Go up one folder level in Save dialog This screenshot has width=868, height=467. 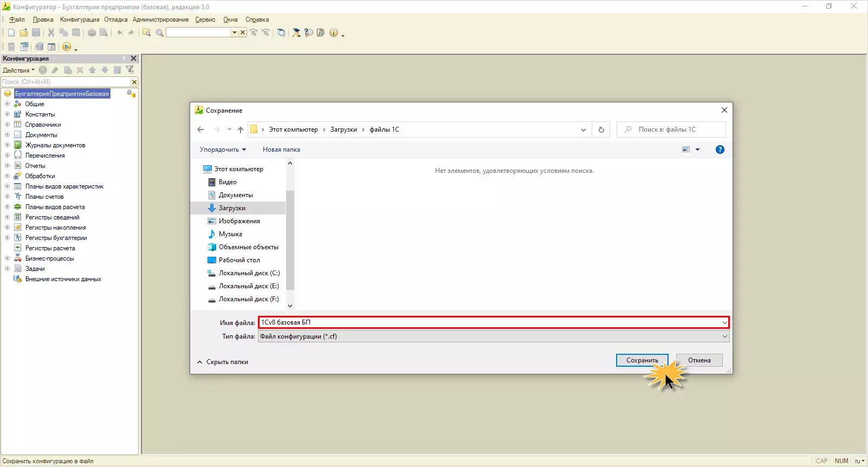pos(241,129)
